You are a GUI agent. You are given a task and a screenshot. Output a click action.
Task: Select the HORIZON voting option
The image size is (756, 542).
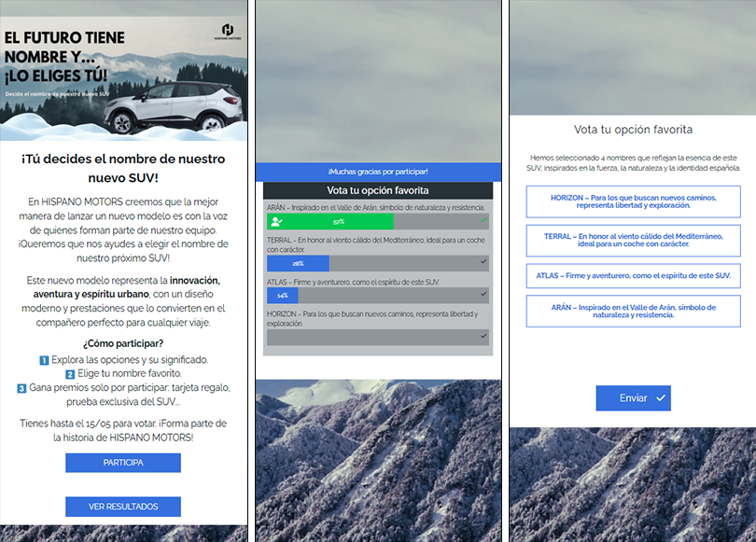[x=633, y=202]
